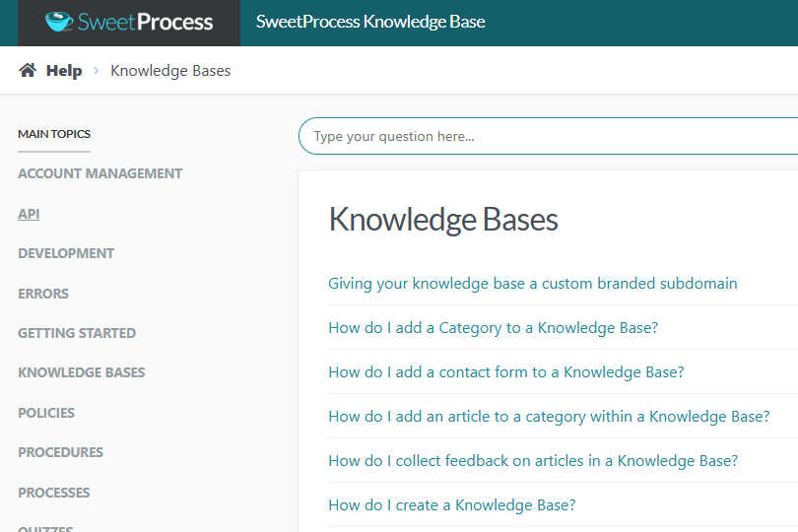Click the SweetProcess Knowledge Base header title
Viewport: 798px width, 532px height.
click(370, 22)
